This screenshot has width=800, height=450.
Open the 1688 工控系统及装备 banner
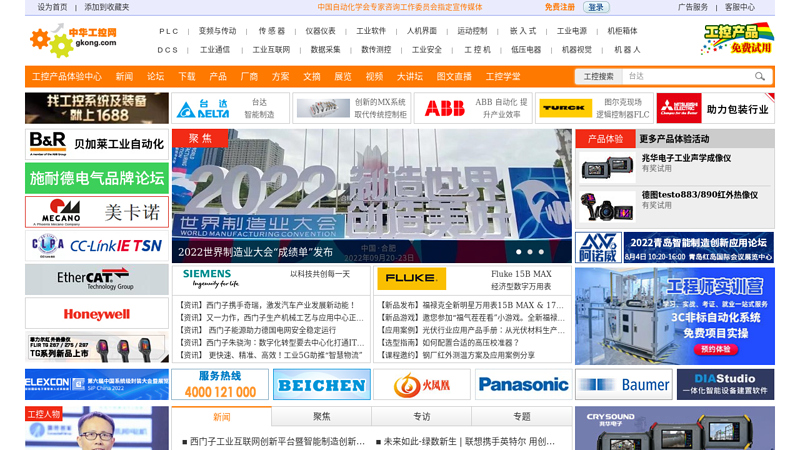97,108
